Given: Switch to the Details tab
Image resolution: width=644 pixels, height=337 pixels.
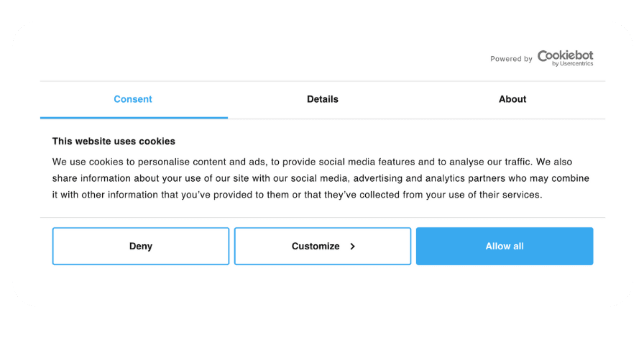Looking at the screenshot, I should click(x=323, y=99).
